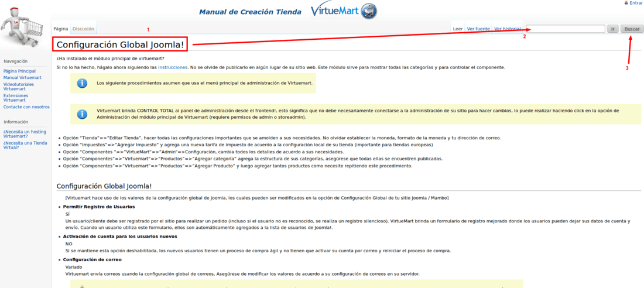Follow the instrucciones link in the text
Image resolution: width=644 pixels, height=288 pixels.
point(173,67)
